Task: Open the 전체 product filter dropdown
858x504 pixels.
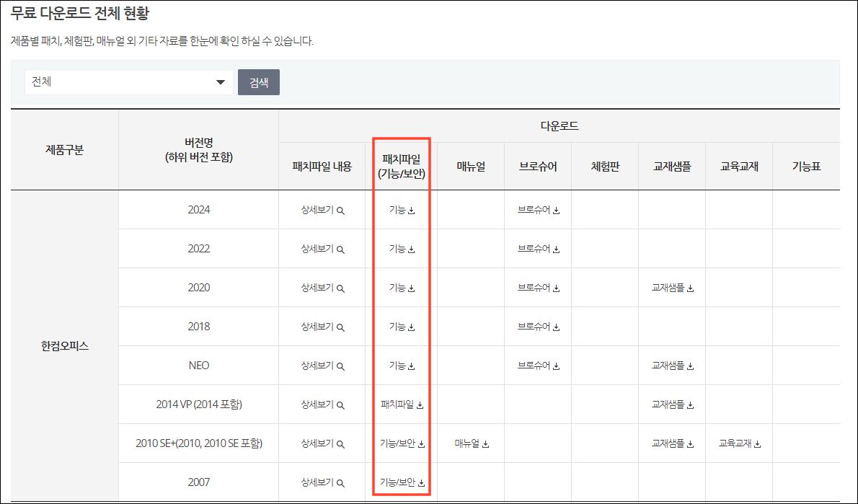Action: (x=127, y=81)
